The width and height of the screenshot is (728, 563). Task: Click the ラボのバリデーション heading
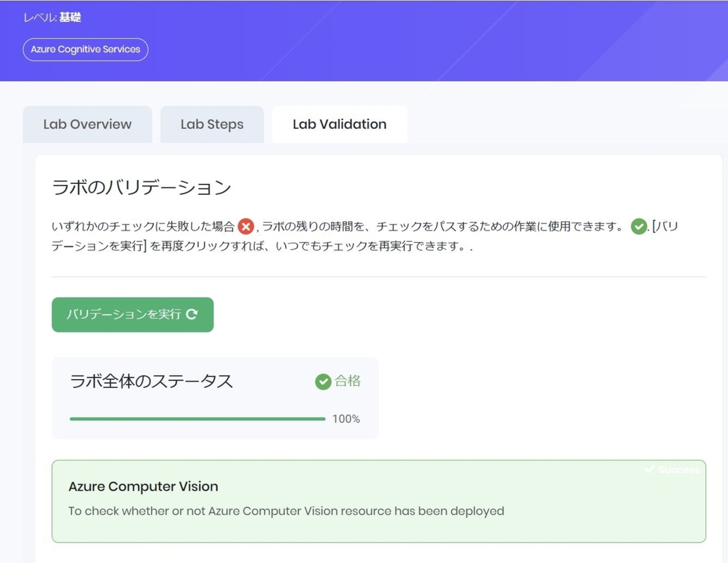click(141, 187)
